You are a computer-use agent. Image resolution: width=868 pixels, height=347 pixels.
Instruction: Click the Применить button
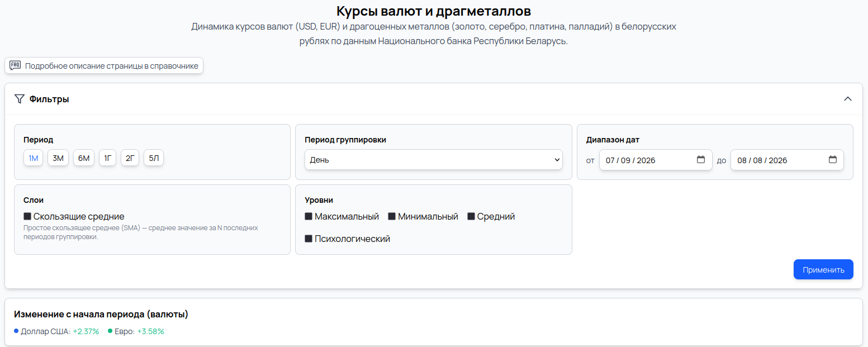point(823,269)
